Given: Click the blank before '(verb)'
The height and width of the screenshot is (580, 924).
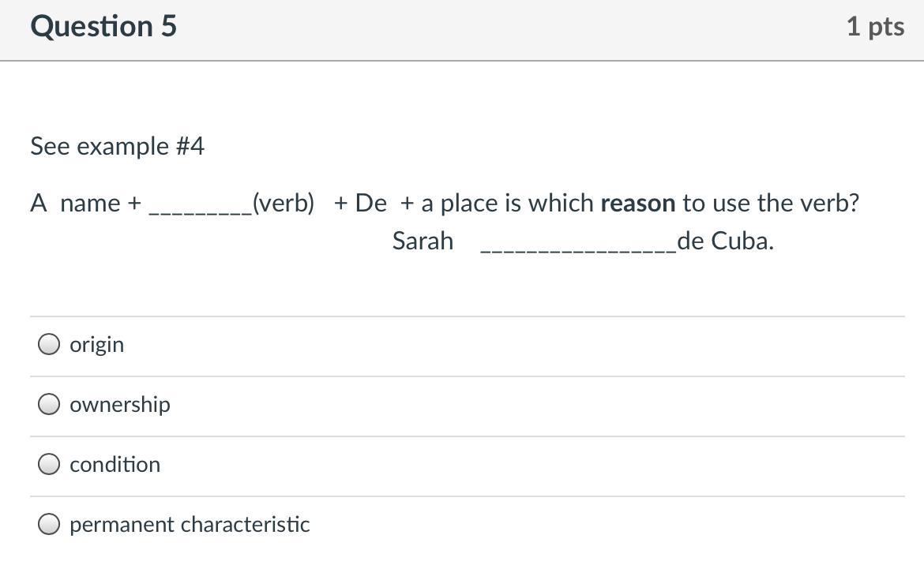Looking at the screenshot, I should 201,205.
